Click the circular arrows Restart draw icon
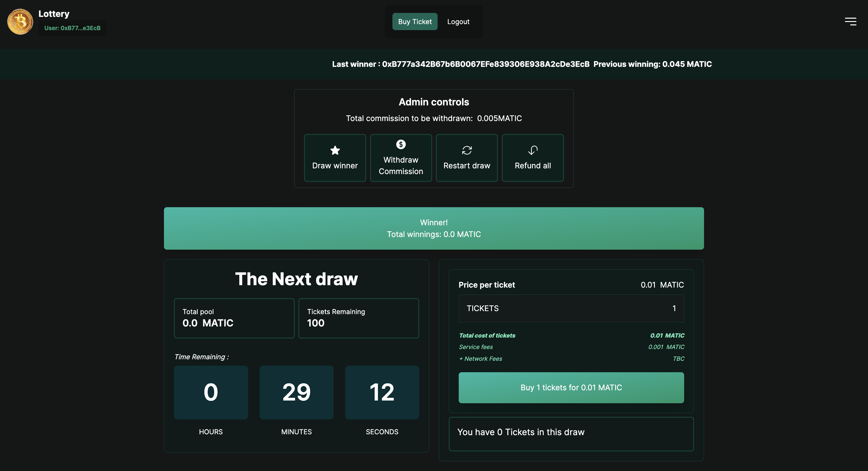Viewport: 868px width, 471px height. (x=467, y=150)
